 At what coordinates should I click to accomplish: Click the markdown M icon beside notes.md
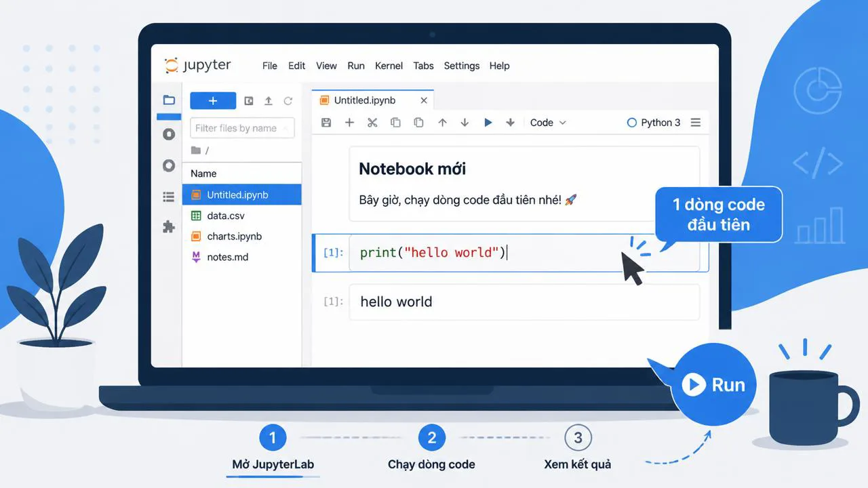[x=196, y=258]
